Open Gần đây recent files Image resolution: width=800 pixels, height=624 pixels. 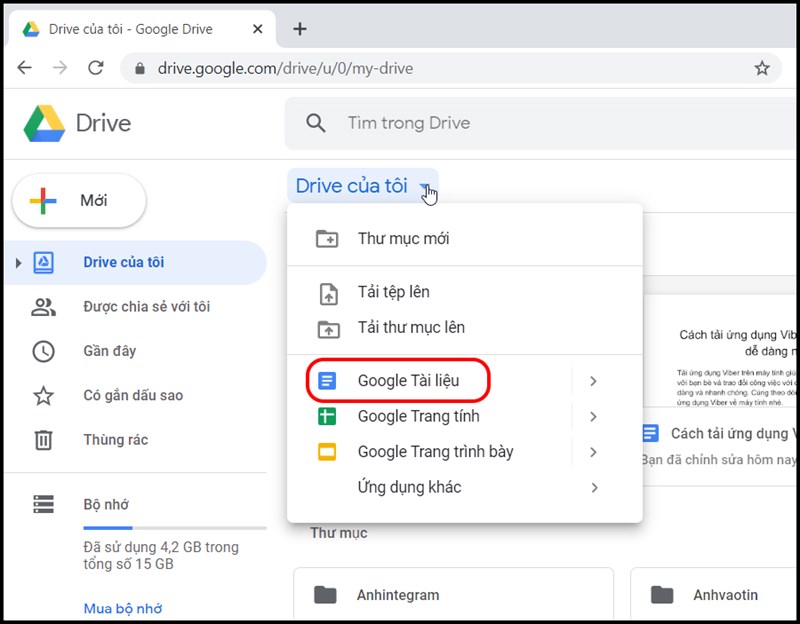pyautogui.click(x=109, y=351)
